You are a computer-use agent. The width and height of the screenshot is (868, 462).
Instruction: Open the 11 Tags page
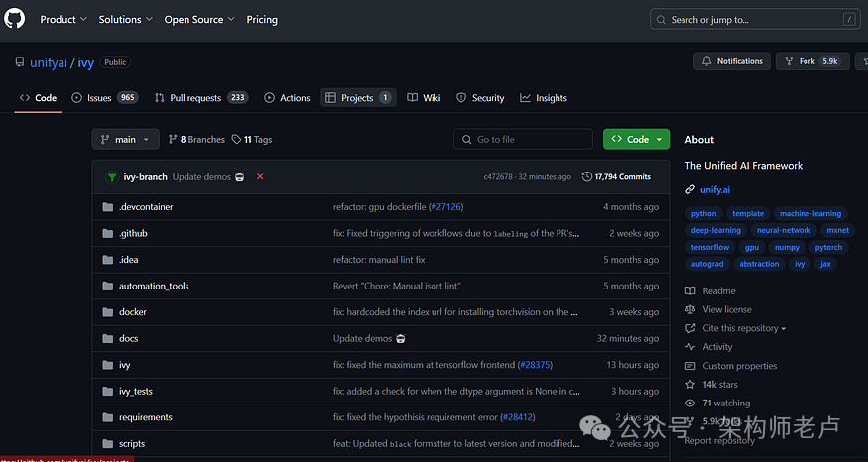coord(252,140)
